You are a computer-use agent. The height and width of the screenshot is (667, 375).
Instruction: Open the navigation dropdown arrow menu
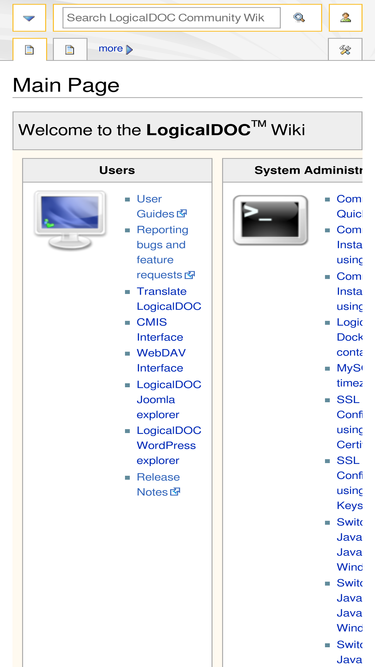(x=29, y=18)
